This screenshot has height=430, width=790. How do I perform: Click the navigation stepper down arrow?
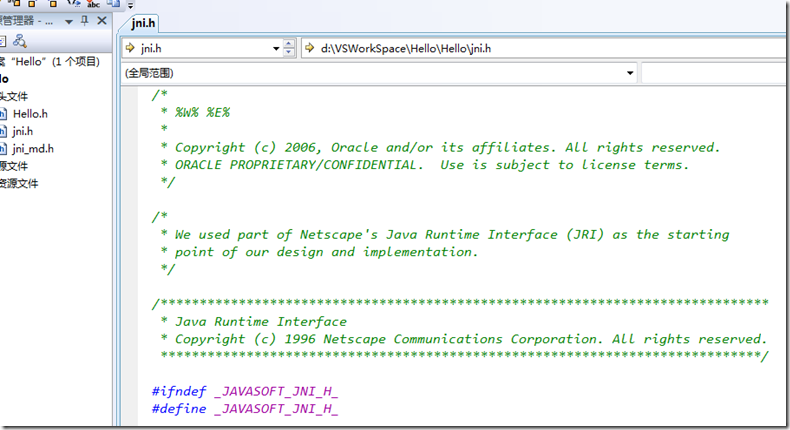[x=289, y=52]
